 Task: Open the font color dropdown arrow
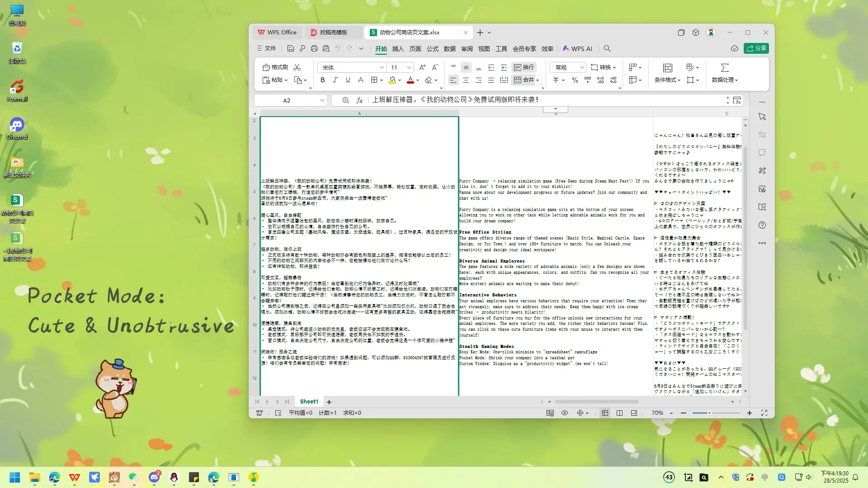[x=418, y=80]
